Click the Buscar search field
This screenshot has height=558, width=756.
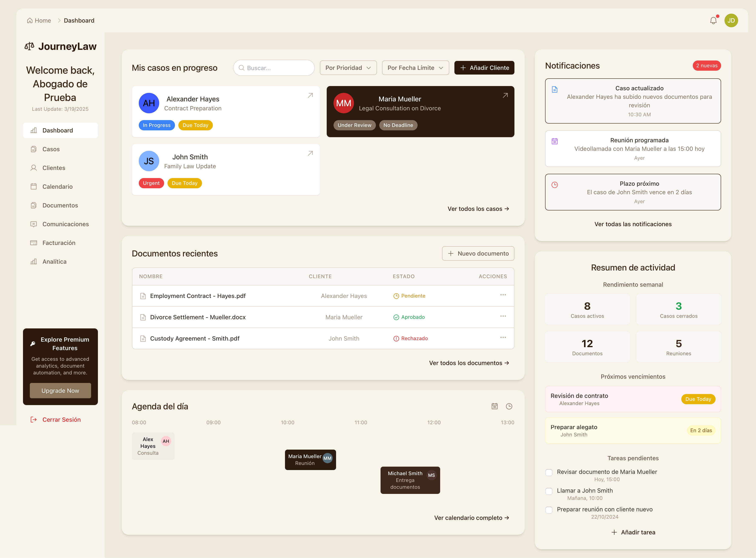(274, 68)
